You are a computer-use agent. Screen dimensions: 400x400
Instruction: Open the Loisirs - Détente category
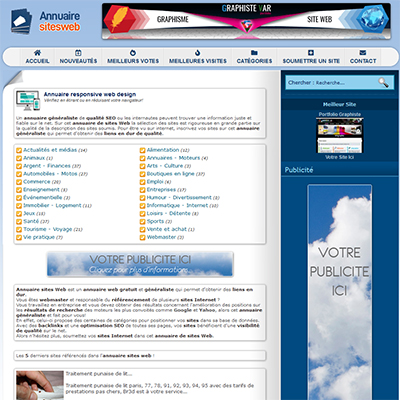pyautogui.click(x=169, y=213)
